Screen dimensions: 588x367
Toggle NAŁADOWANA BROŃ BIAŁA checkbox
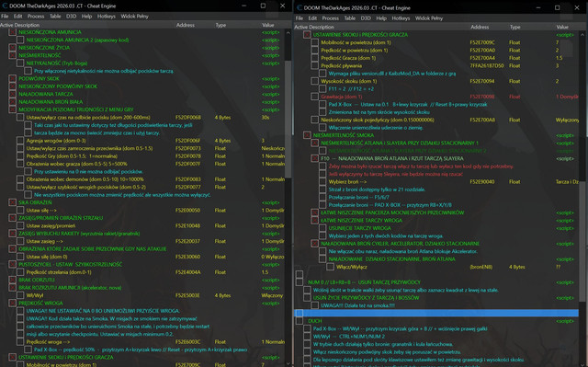click(12, 102)
